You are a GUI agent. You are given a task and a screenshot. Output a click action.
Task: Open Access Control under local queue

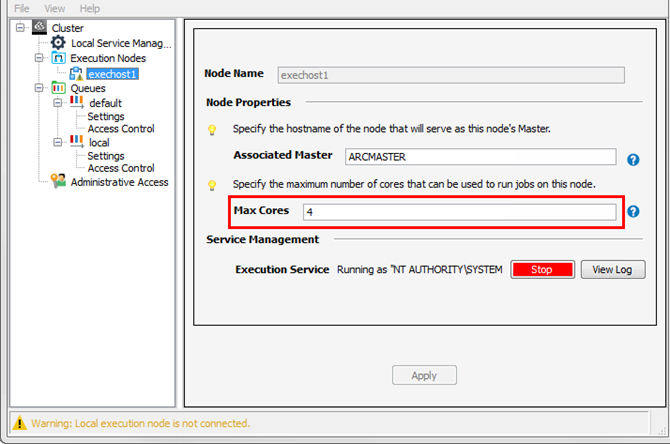point(121,168)
